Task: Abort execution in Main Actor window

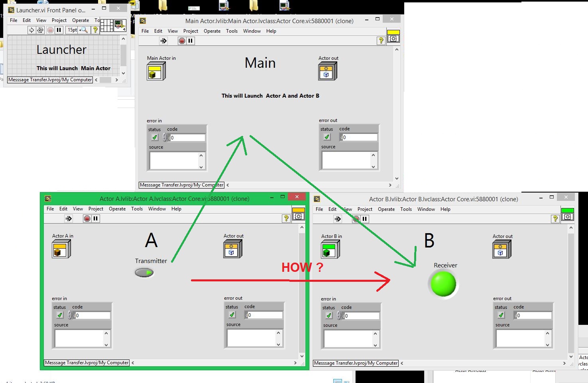Action: pyautogui.click(x=182, y=41)
